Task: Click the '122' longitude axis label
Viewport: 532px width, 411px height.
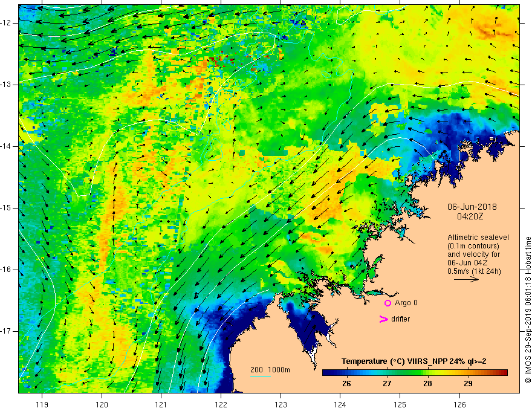Action: 221,404
